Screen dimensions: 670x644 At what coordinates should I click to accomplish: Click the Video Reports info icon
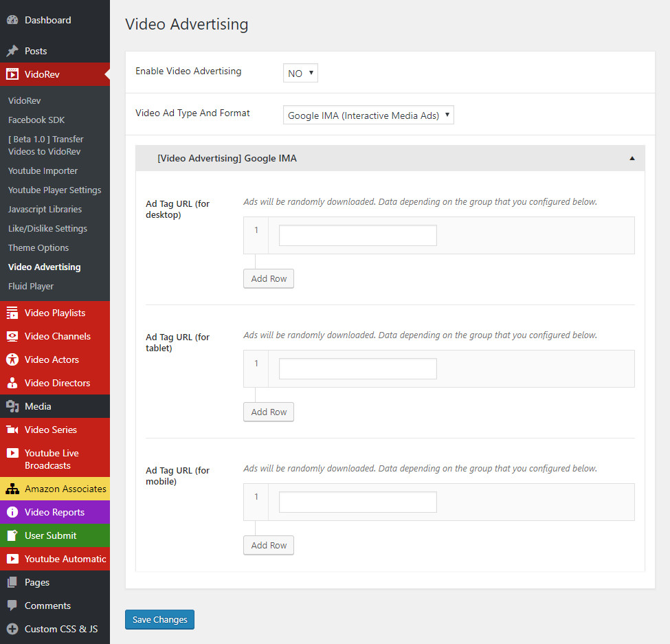12,513
